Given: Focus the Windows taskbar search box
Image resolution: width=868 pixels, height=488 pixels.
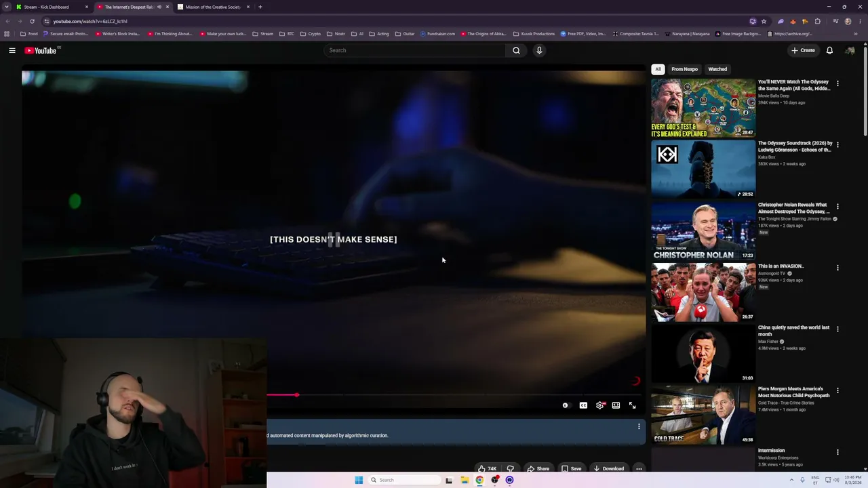Looking at the screenshot, I should click(x=404, y=480).
